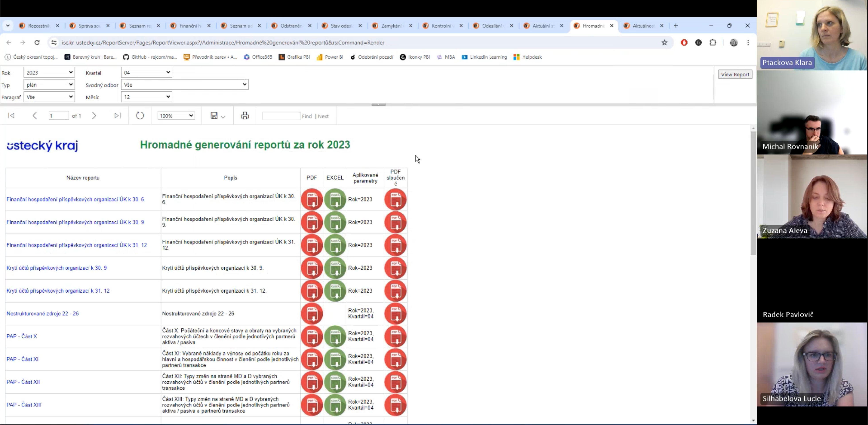The height and width of the screenshot is (425, 868).
Task: Download Excel for PAP - Část XIII
Action: [335, 405]
